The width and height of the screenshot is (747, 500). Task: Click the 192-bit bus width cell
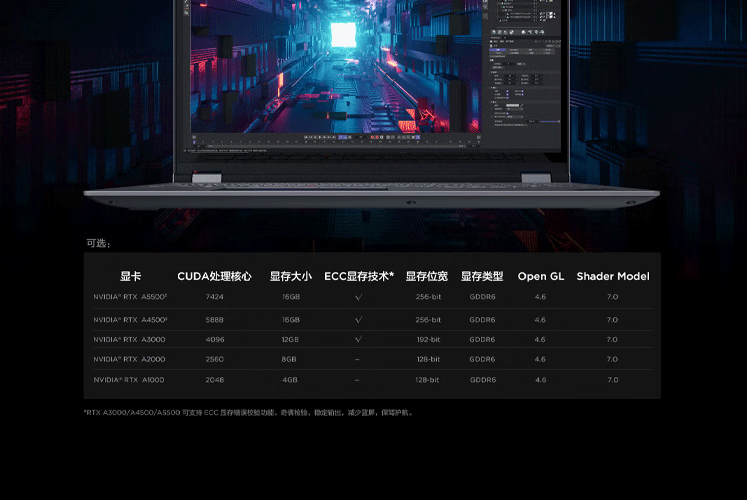pos(428,340)
